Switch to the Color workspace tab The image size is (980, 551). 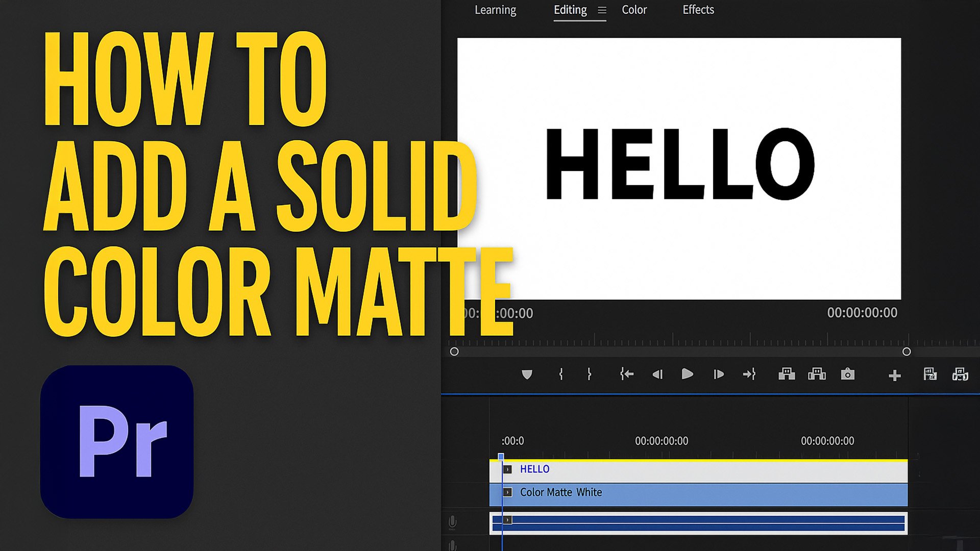tap(634, 10)
